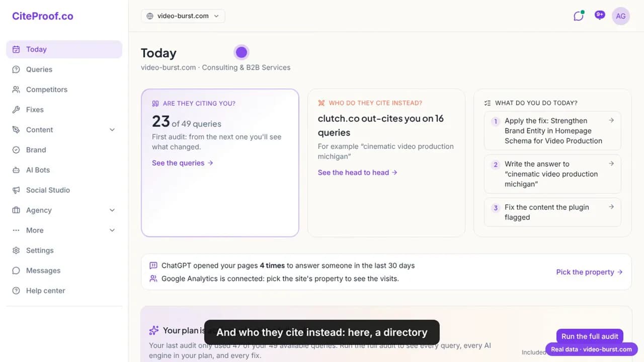Open the CiteProof.co logo link
This screenshot has height=362, width=644.
(x=43, y=16)
